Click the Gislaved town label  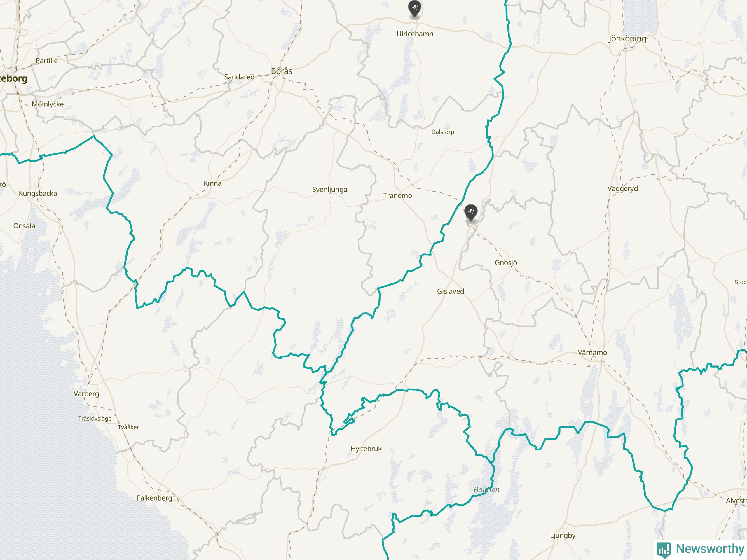click(451, 291)
